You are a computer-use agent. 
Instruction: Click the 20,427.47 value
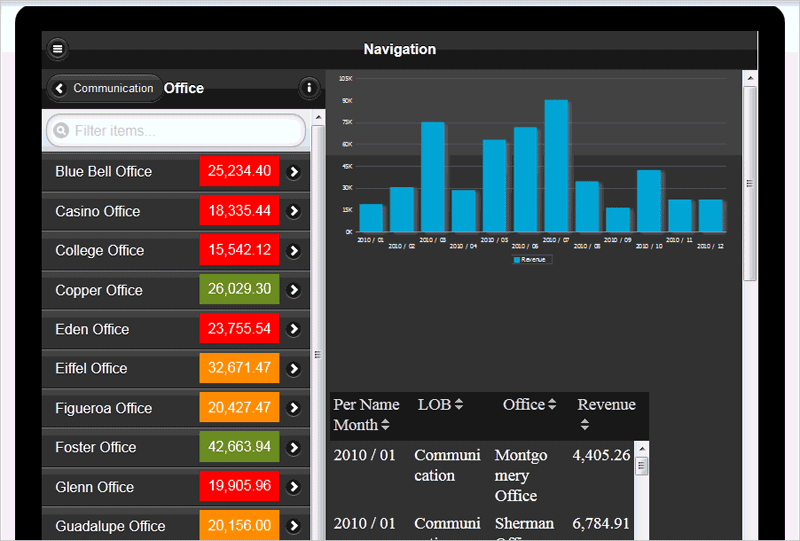click(239, 407)
